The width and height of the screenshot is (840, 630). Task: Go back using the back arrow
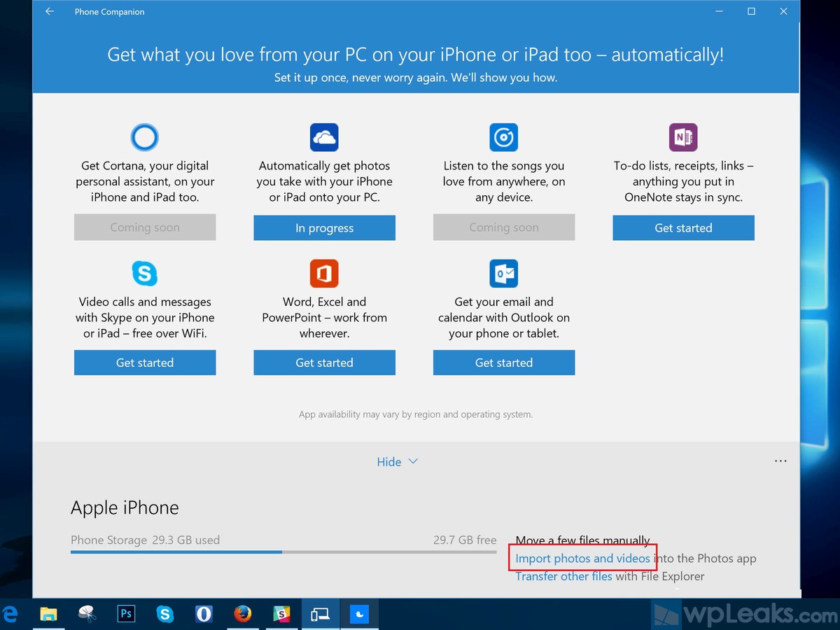tap(50, 11)
